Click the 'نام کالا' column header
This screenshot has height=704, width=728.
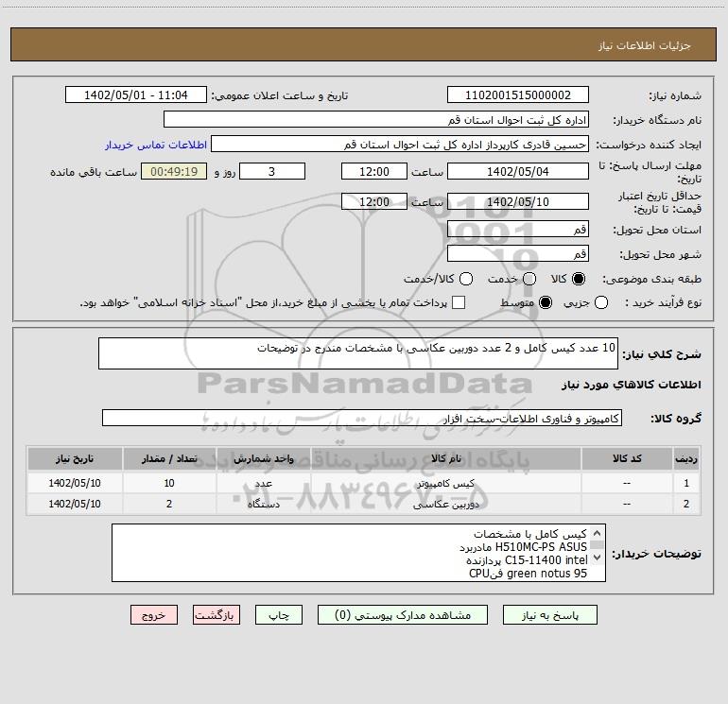pos(445,458)
